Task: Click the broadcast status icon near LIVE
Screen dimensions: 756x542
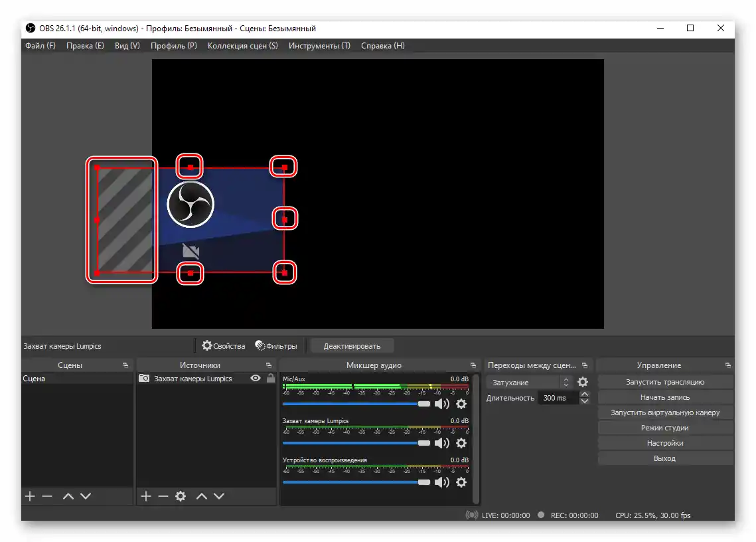Action: pos(471,515)
